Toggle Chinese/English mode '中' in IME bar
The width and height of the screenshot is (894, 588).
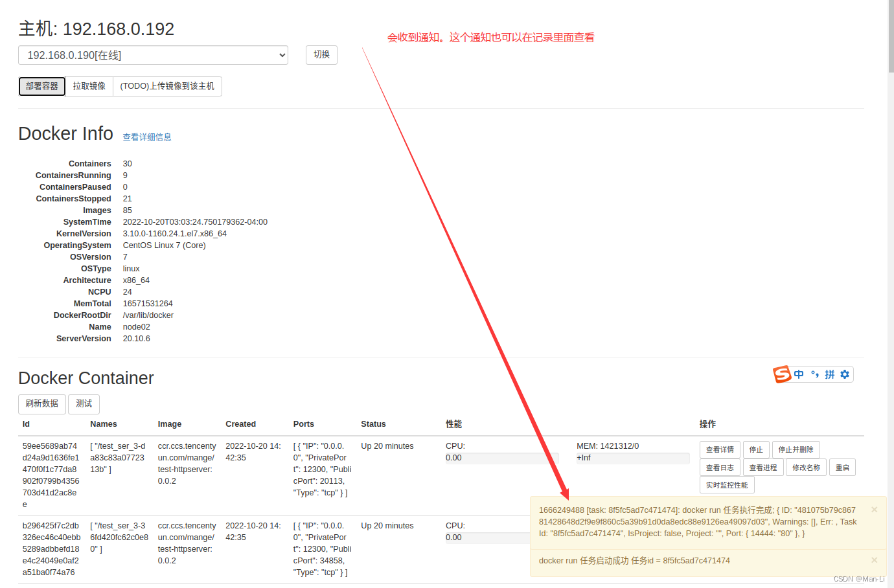799,374
